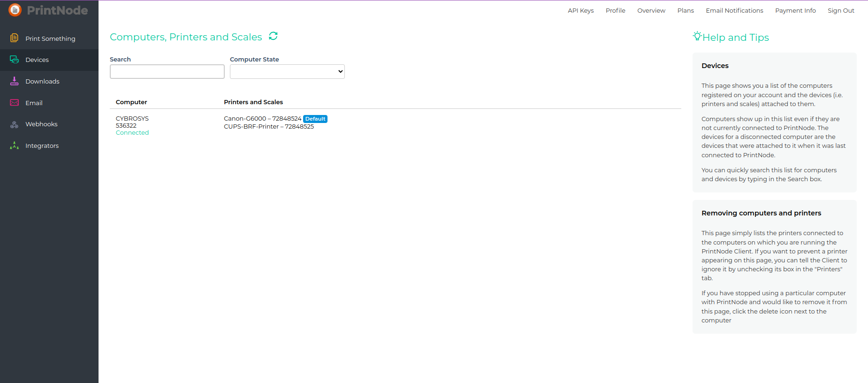Click the Search field label

click(x=120, y=60)
